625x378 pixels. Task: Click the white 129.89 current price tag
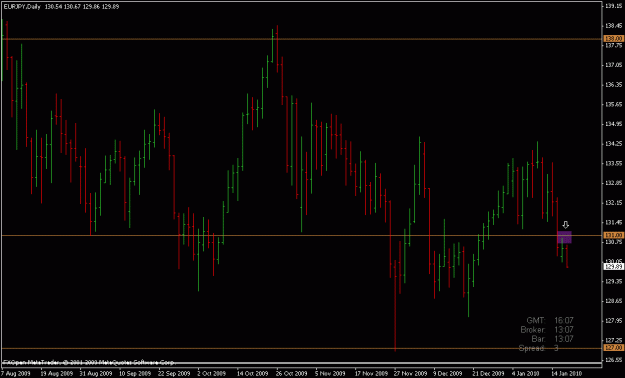coord(614,266)
